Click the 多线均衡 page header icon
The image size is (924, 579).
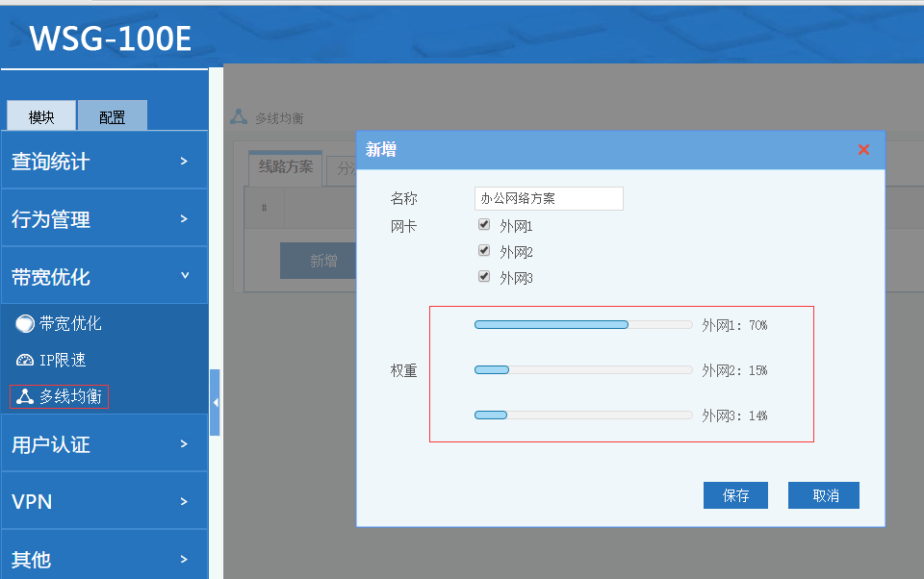pos(239,117)
